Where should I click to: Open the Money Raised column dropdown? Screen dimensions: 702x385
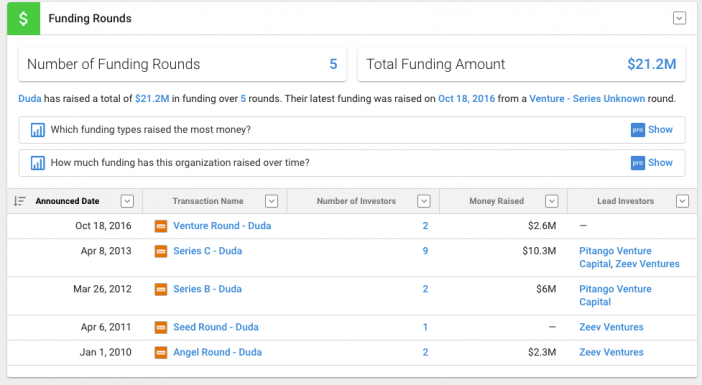552,201
